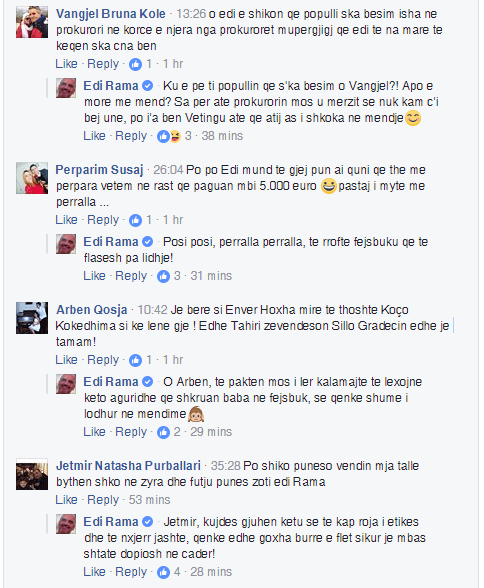Screen dimensions: 484x588
Task: Click like reaction icon on Vangjel's comment
Action: coord(135,64)
